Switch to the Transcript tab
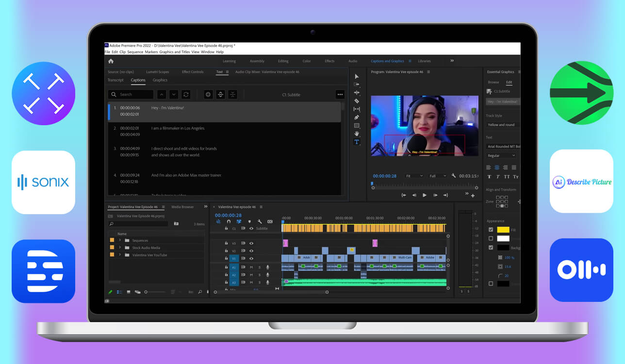Image resolution: width=625 pixels, height=364 pixels. pos(115,80)
